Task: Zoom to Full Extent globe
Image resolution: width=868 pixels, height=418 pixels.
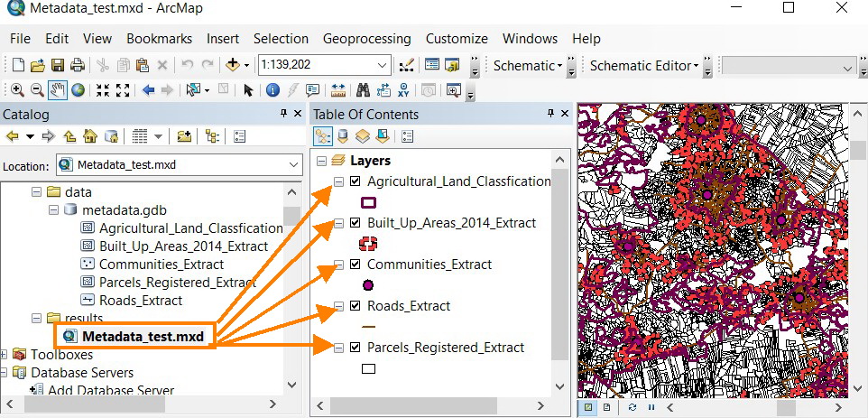Action: pyautogui.click(x=78, y=90)
